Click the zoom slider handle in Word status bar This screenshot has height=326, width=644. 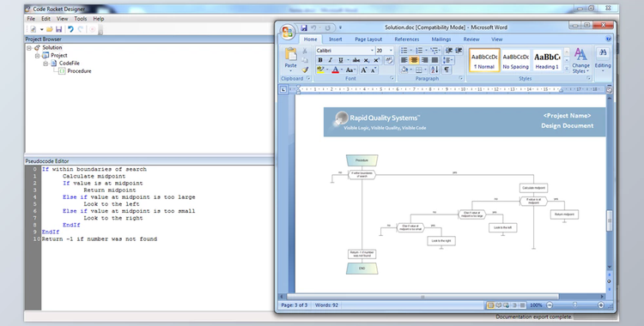tap(575, 305)
